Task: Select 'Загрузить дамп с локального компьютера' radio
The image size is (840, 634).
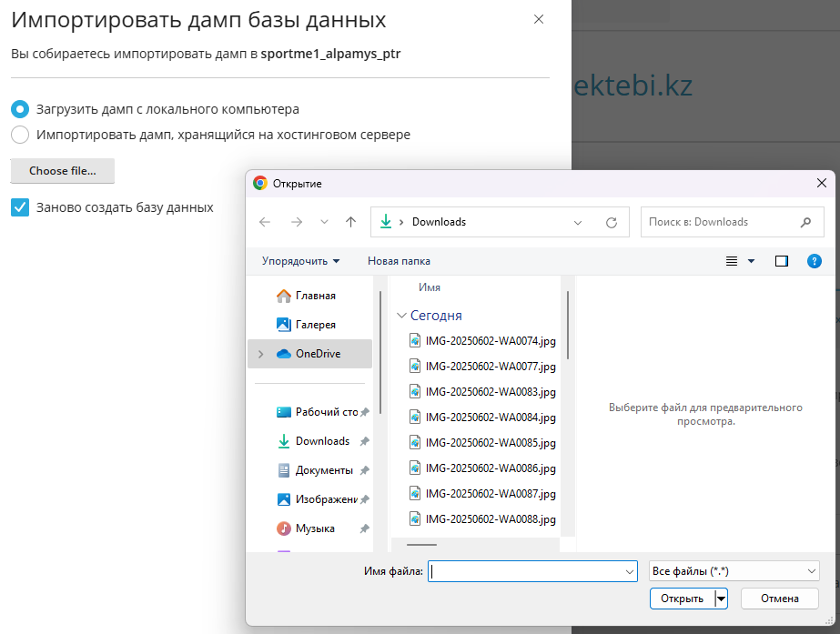Action: pos(20,109)
